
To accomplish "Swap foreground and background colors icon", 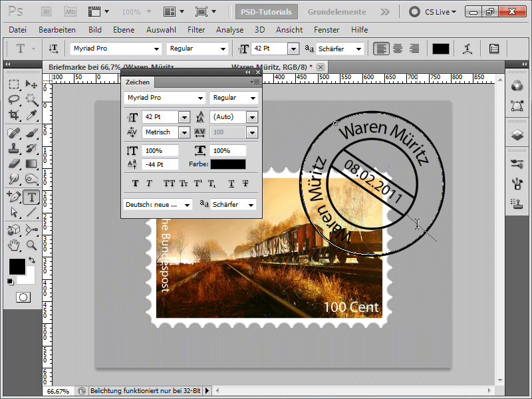I will tap(32, 260).
